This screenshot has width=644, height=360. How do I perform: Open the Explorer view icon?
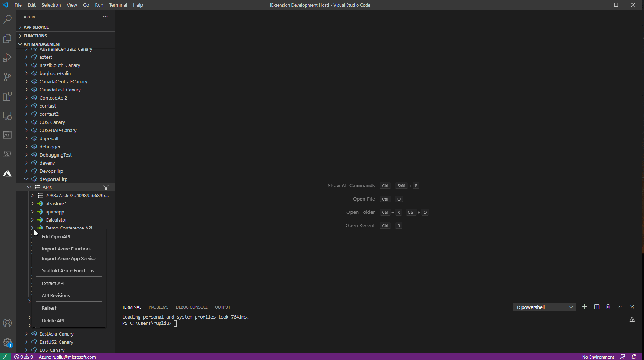coord(7,38)
